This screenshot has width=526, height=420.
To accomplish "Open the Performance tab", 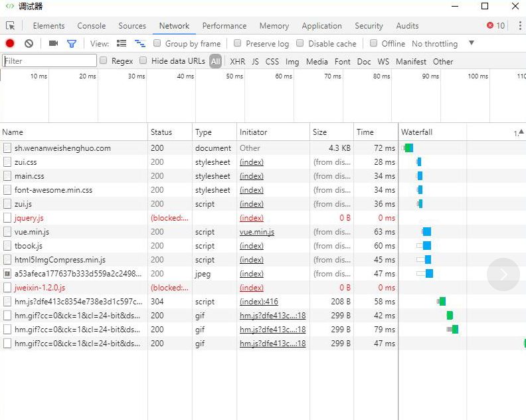I will 224,26.
